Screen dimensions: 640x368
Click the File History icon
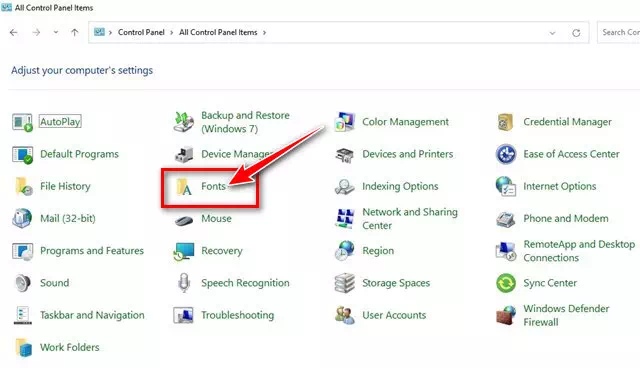click(23, 186)
